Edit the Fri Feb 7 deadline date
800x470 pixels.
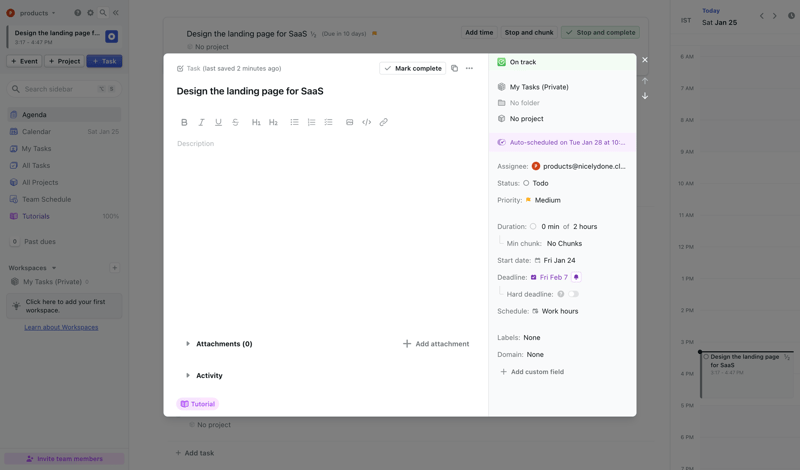point(549,277)
